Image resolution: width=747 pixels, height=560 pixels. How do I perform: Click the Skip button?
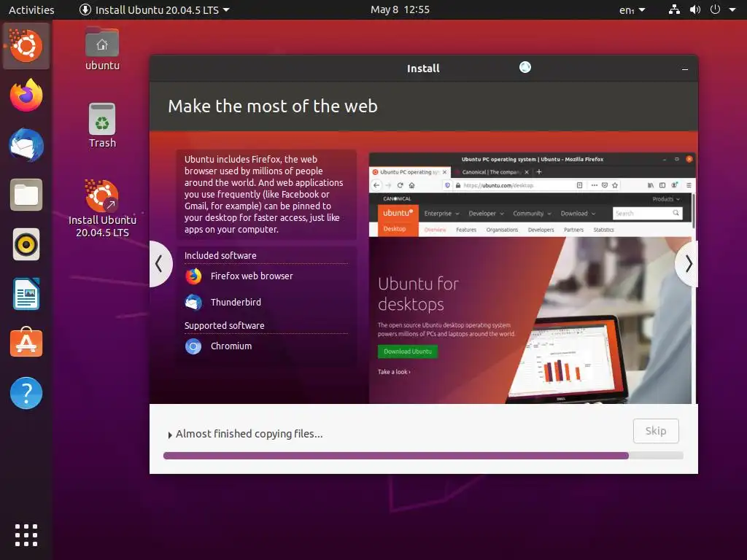[x=656, y=431]
